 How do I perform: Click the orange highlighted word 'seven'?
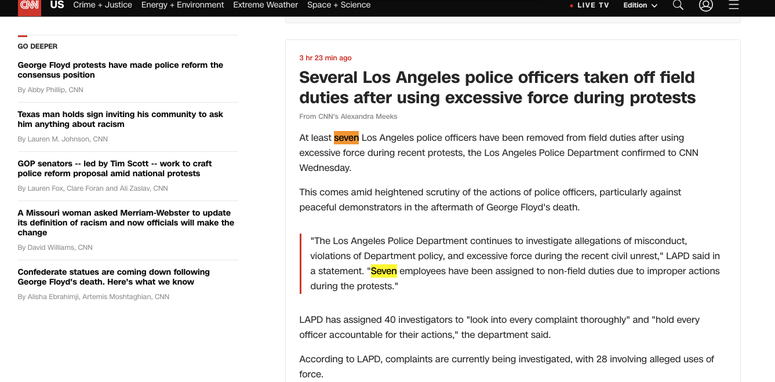coord(346,137)
